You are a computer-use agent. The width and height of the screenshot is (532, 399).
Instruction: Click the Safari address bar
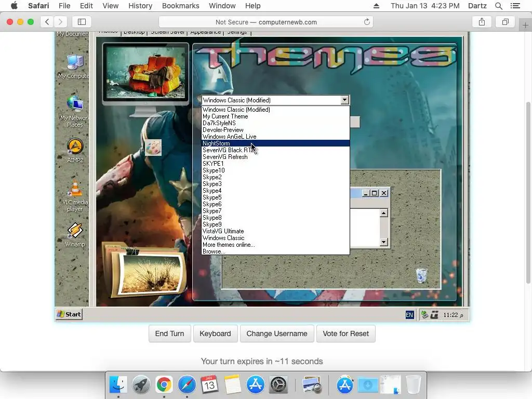(266, 22)
